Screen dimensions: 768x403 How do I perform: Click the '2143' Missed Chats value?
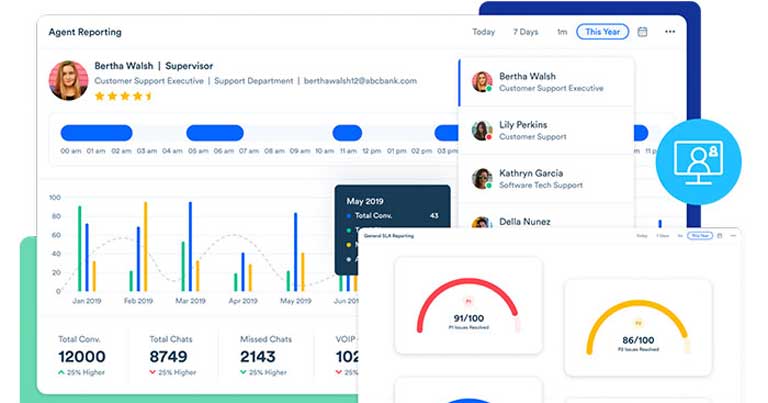point(258,356)
